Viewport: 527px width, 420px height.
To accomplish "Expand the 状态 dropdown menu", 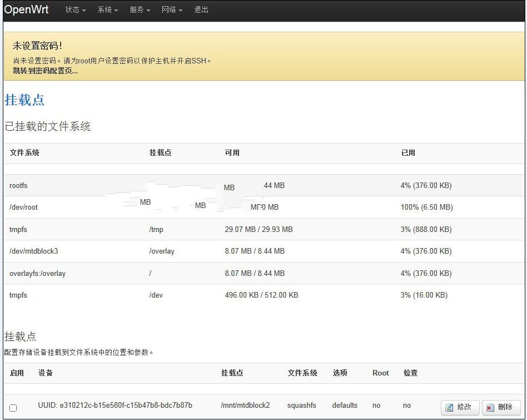I will [x=75, y=10].
